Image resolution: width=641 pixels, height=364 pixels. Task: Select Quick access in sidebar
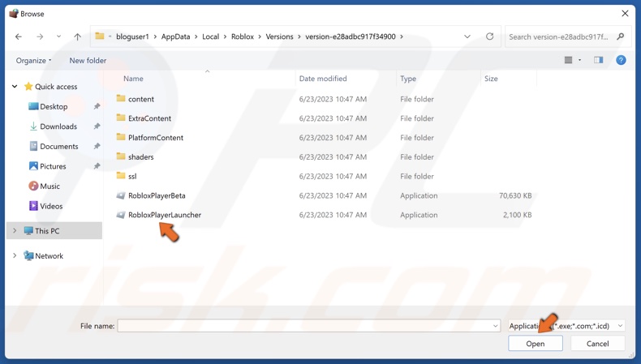pyautogui.click(x=56, y=87)
